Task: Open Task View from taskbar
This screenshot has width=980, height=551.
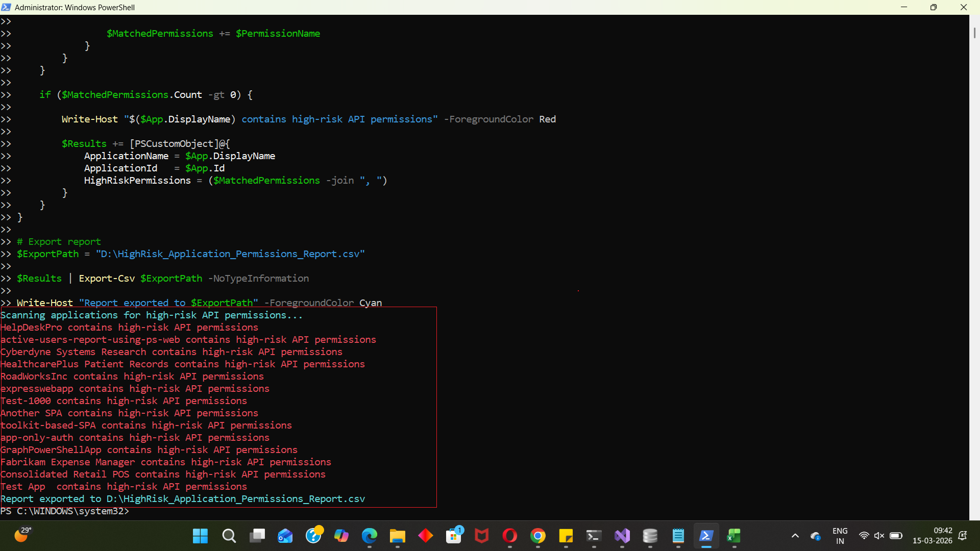Action: click(x=257, y=536)
